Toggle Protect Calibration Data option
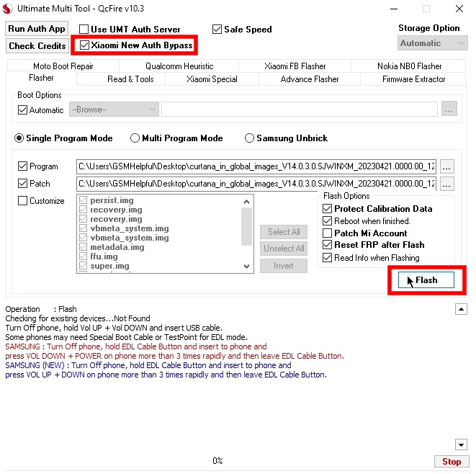This screenshot has width=476, height=474. coord(327,209)
